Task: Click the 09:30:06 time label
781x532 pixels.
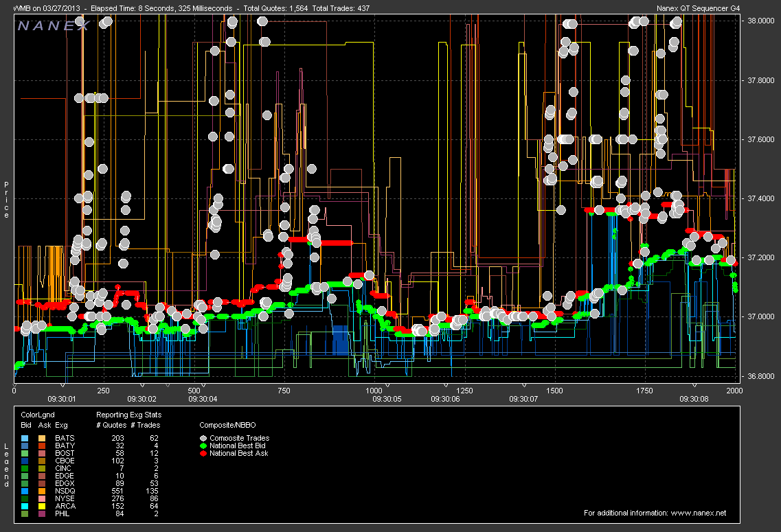Action: click(445, 399)
